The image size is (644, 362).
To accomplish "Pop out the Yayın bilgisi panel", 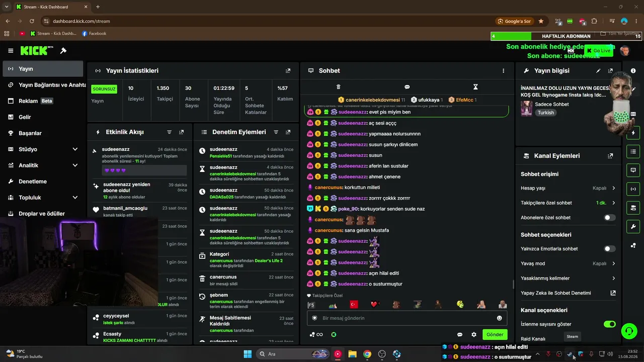I will [610, 71].
